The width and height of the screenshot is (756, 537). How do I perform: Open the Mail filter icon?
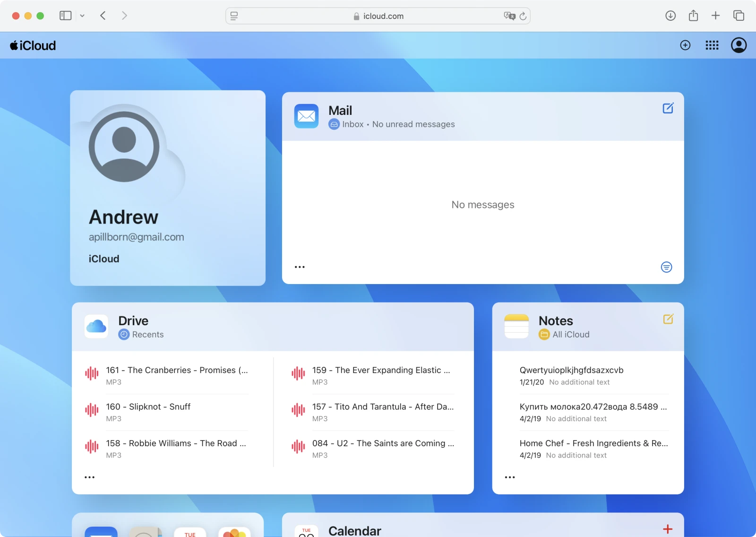(666, 267)
